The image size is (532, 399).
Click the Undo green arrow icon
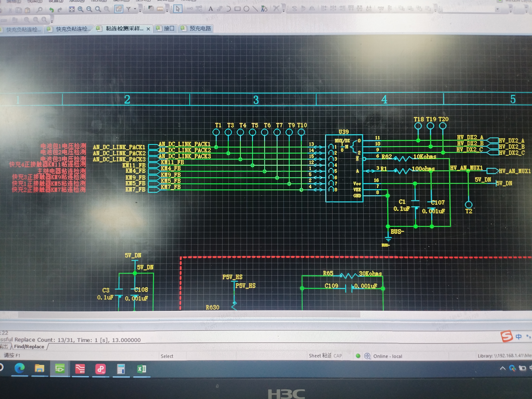(51, 10)
